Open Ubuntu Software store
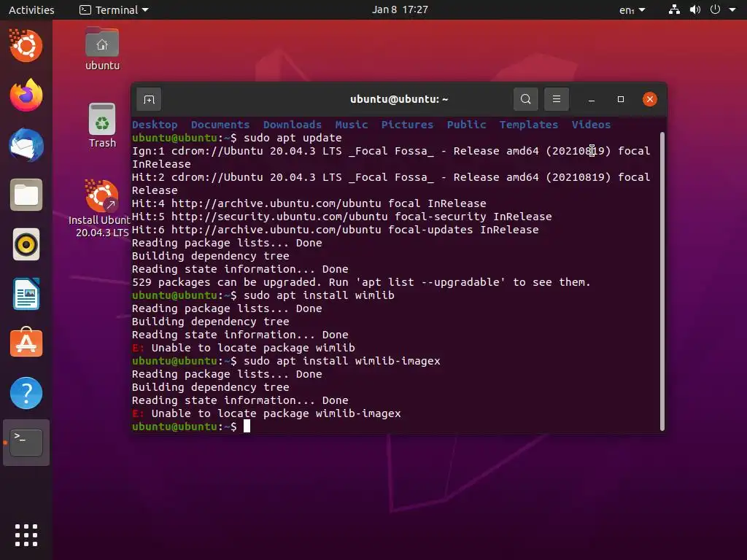Image resolution: width=747 pixels, height=560 pixels. pos(26,343)
